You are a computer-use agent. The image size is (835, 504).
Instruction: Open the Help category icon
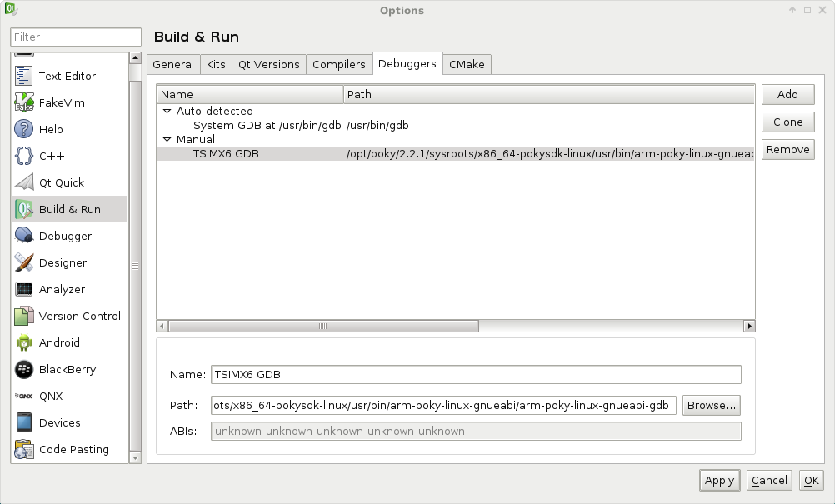point(23,129)
